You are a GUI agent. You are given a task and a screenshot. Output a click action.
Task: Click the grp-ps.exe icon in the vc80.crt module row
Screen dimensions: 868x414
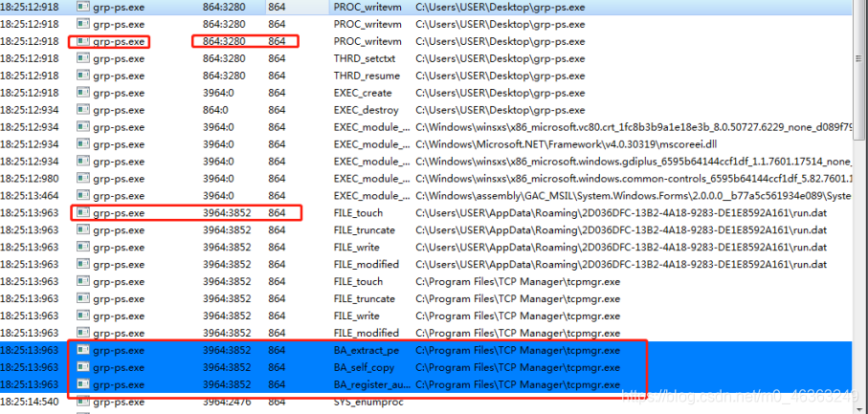[x=83, y=127]
